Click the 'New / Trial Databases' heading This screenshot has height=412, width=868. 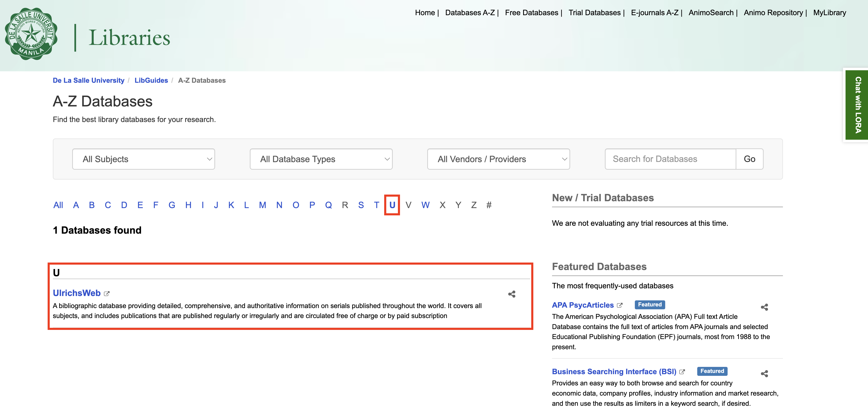point(602,198)
